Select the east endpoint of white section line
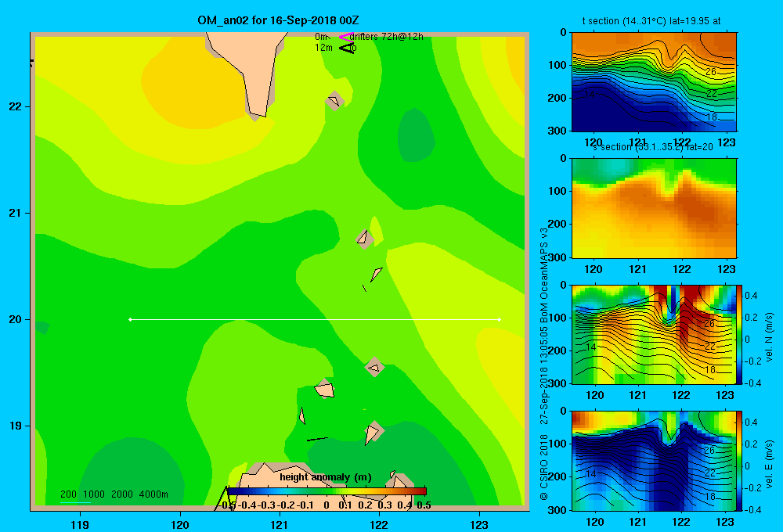The height and width of the screenshot is (532, 783). click(500, 319)
